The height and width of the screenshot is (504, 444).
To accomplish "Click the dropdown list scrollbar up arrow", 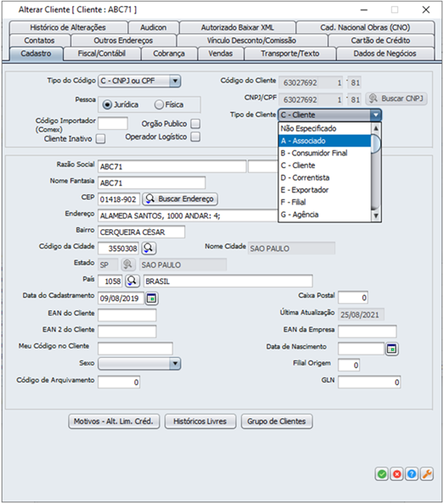I will coord(376,128).
